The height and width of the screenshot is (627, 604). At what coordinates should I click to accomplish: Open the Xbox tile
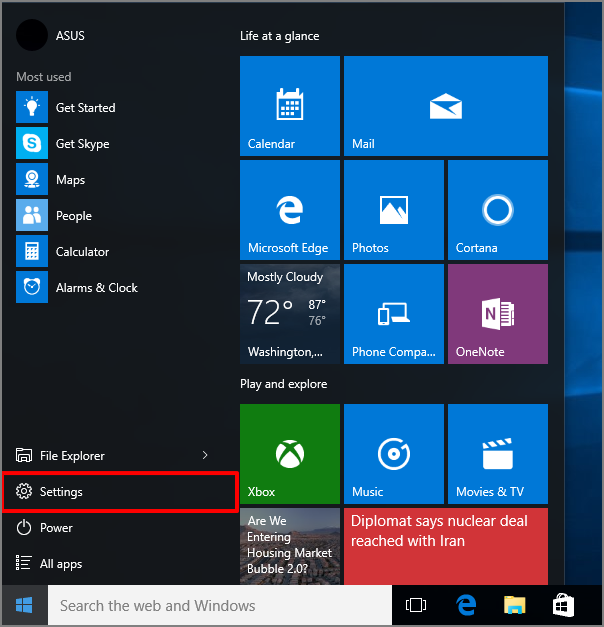(290, 454)
